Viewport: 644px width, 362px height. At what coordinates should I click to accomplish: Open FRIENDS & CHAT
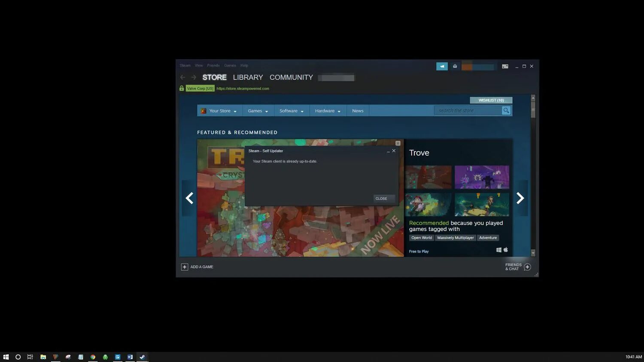pyautogui.click(x=513, y=267)
